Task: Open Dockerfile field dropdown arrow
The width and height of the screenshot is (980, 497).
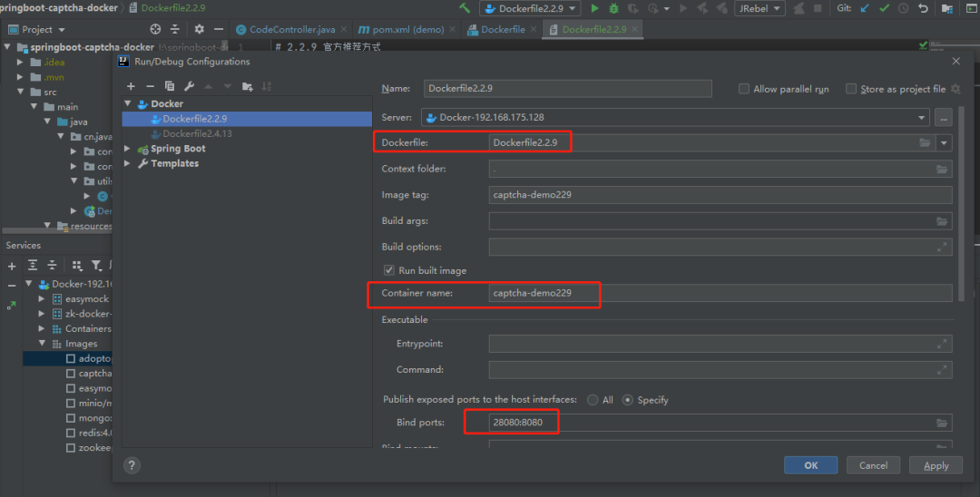Action: click(944, 143)
